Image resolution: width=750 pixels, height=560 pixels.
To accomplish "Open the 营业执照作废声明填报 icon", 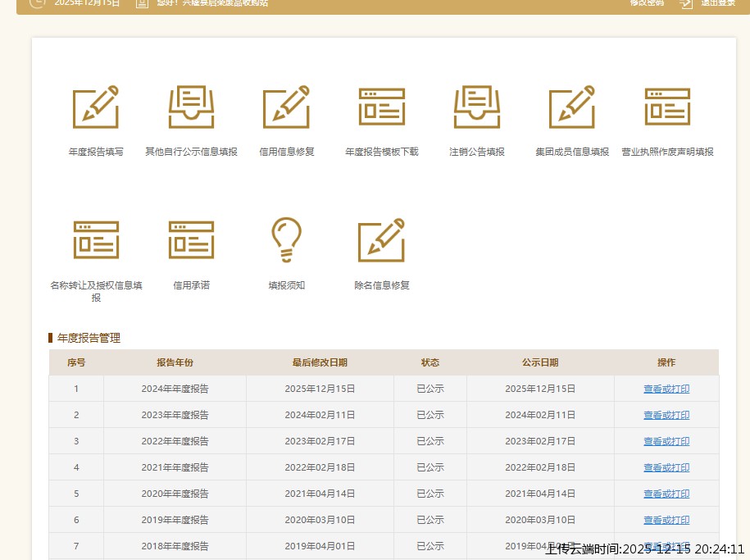I will coord(667,107).
